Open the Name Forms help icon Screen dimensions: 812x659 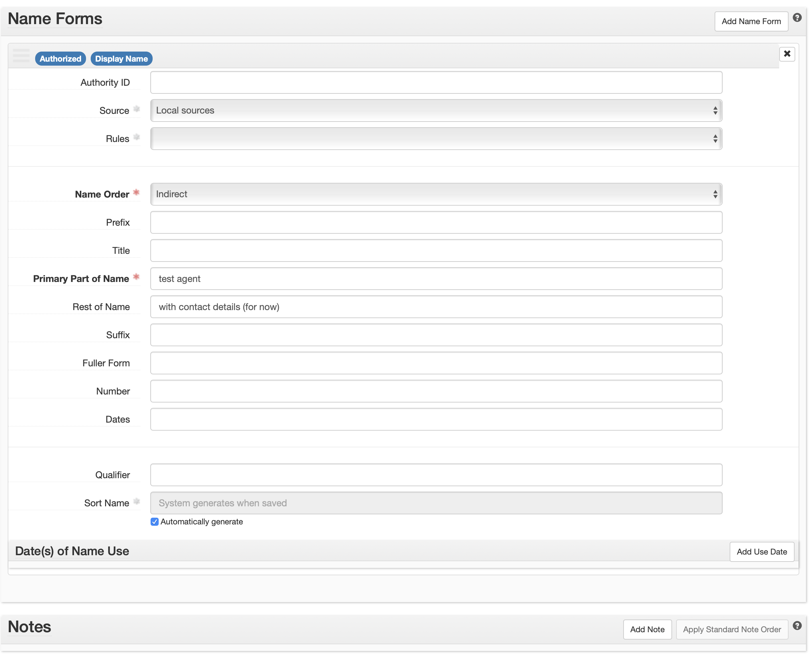click(797, 17)
